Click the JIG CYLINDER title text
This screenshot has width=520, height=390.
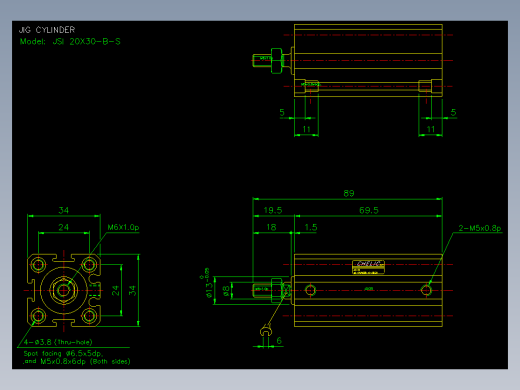tap(47, 30)
